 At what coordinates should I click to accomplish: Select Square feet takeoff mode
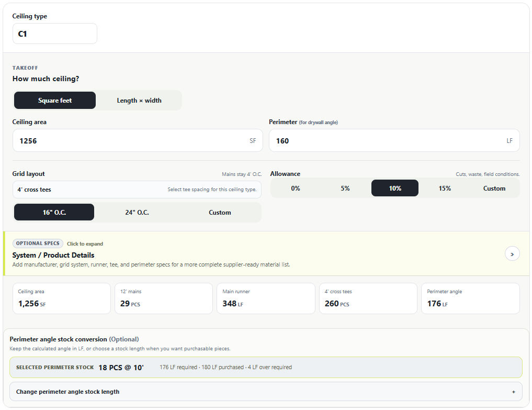(x=54, y=100)
